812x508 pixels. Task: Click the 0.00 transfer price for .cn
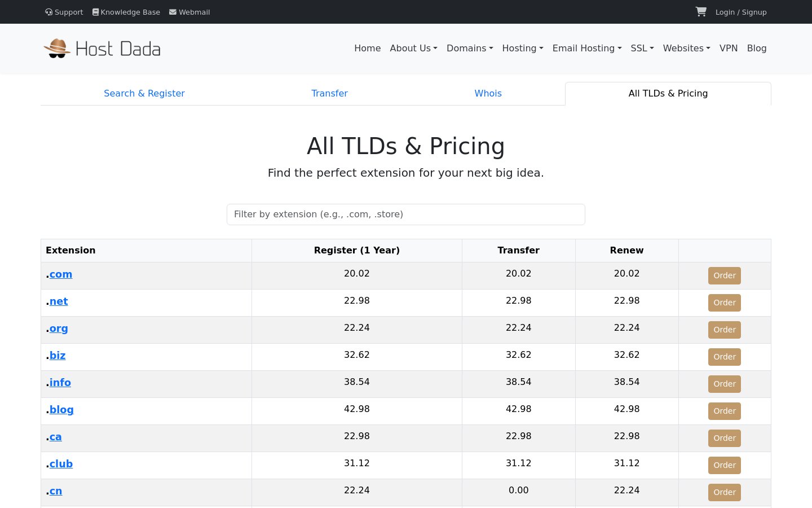pyautogui.click(x=519, y=491)
